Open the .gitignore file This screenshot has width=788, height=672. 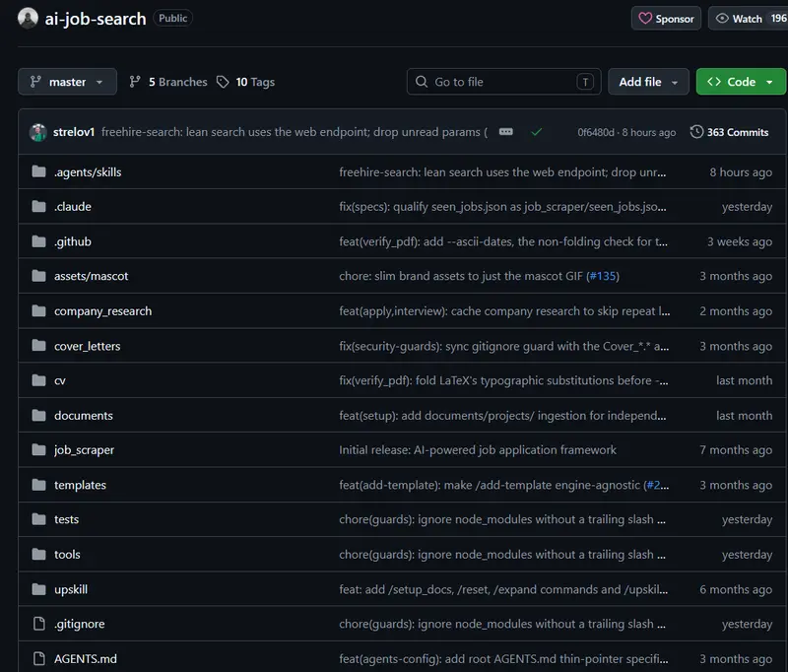80,624
